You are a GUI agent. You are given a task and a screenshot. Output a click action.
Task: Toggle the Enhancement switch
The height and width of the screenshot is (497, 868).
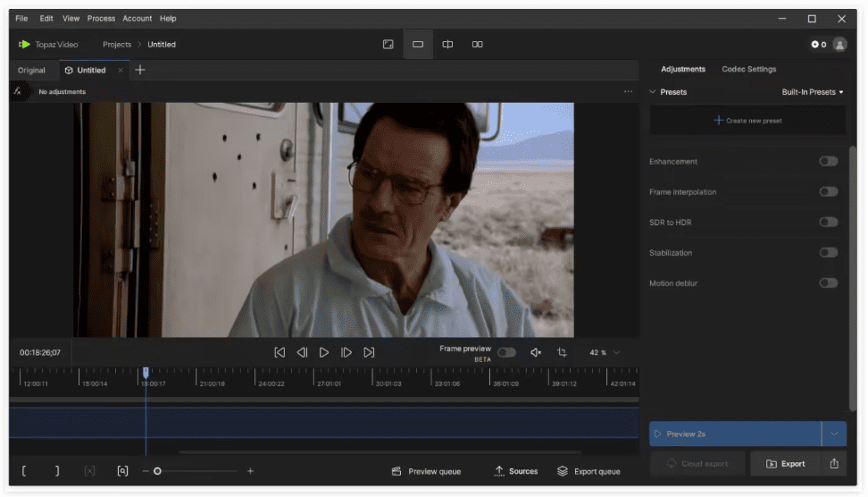828,161
